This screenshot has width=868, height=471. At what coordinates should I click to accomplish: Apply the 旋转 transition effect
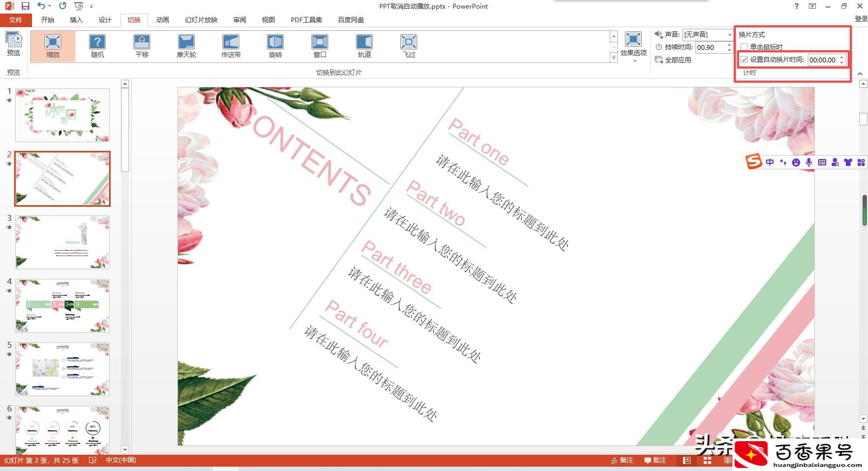[x=276, y=46]
